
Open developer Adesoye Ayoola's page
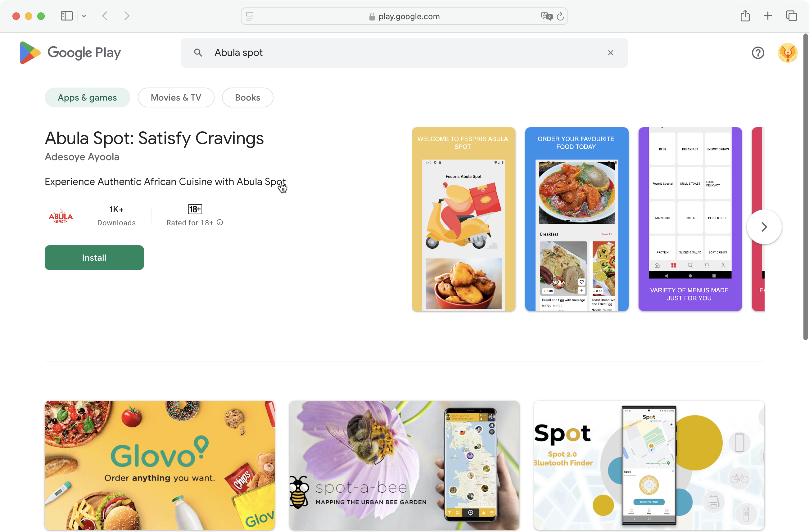click(x=82, y=157)
